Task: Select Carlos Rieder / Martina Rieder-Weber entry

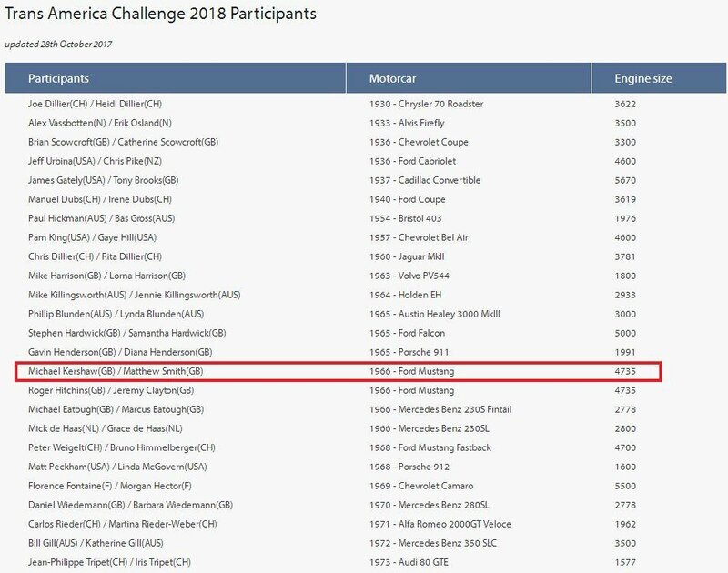Action: coord(123,524)
